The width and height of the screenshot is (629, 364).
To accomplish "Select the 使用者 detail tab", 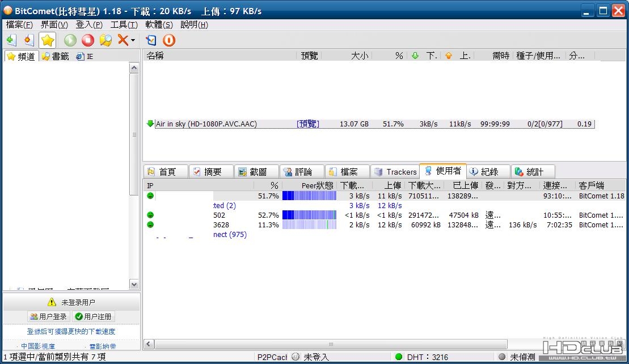I will 443,171.
